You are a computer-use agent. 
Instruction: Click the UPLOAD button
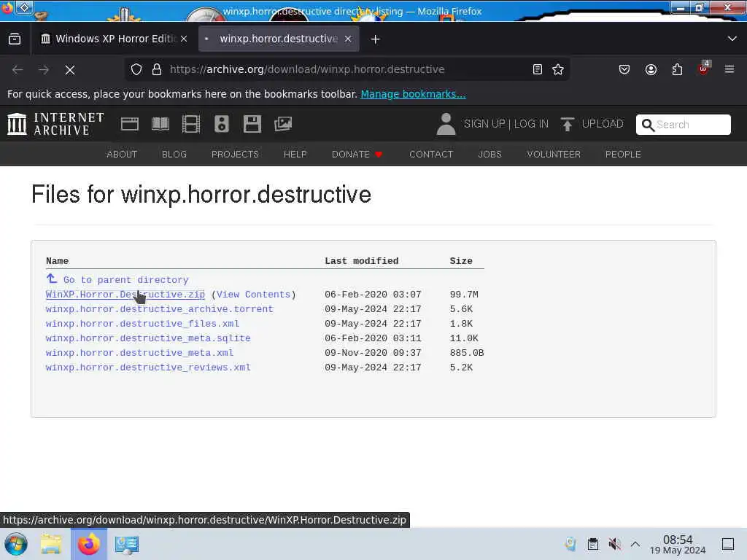pyautogui.click(x=592, y=124)
